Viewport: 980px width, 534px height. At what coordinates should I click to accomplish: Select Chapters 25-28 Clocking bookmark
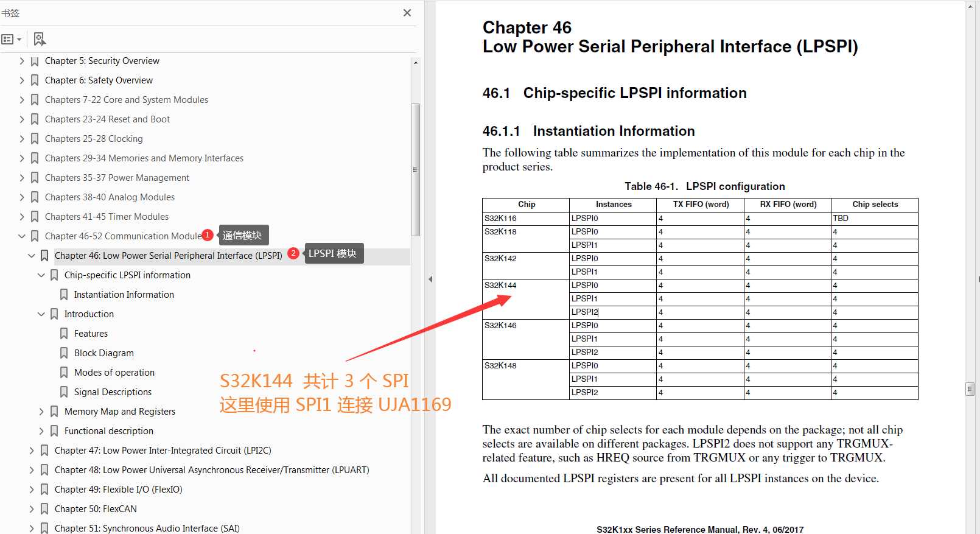coord(94,139)
